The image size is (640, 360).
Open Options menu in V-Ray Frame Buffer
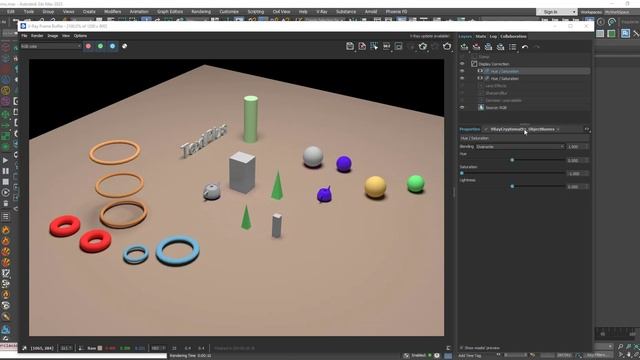[x=80, y=36]
